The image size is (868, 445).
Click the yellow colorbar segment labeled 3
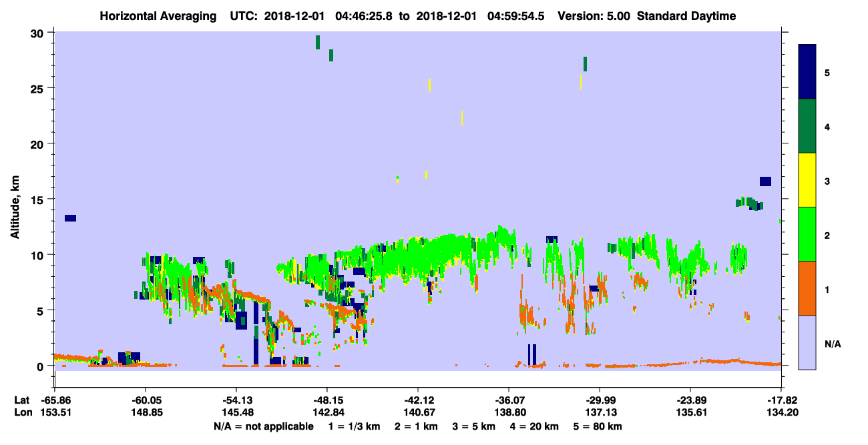(807, 180)
